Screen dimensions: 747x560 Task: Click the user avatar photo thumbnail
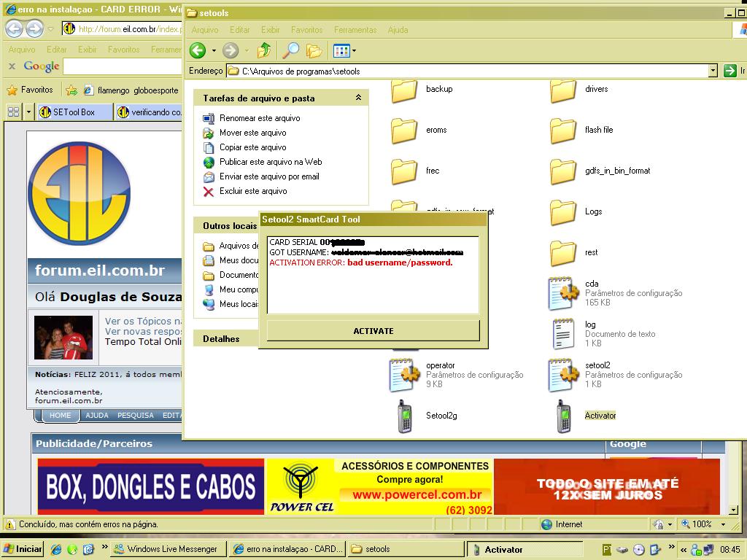64,338
